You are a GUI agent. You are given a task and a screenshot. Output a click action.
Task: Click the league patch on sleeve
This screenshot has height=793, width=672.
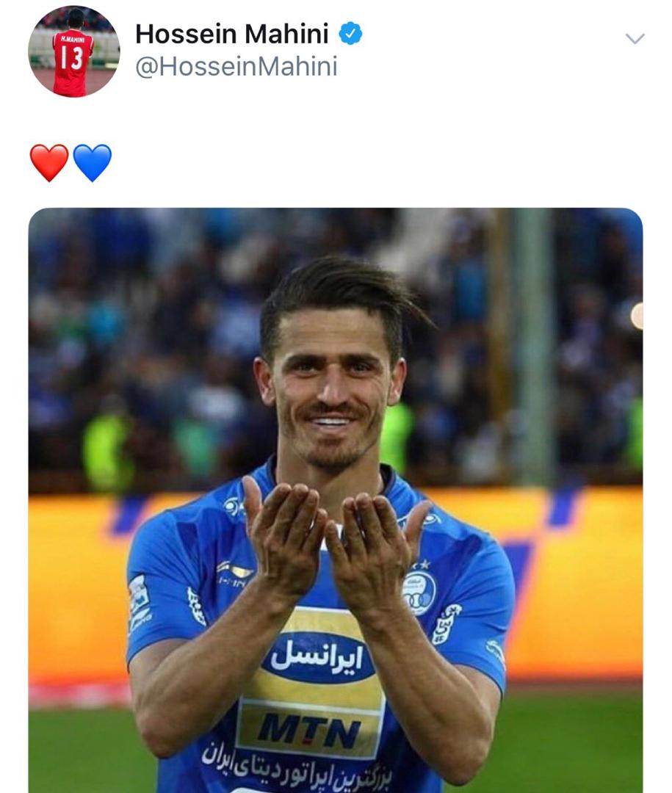[139, 603]
